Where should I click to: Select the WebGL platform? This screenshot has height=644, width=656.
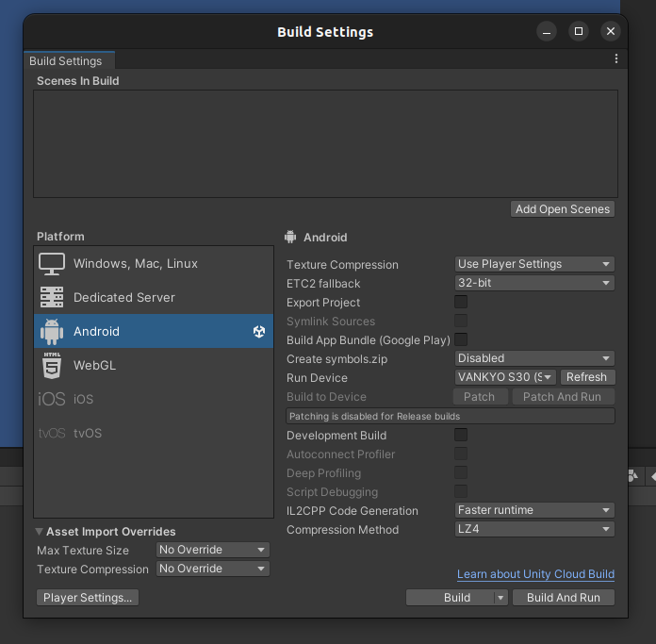(154, 365)
